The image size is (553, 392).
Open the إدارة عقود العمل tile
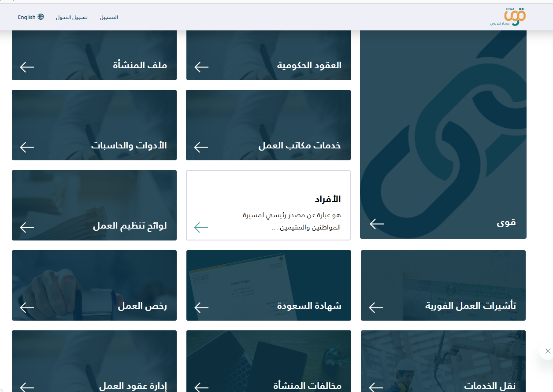click(x=94, y=361)
